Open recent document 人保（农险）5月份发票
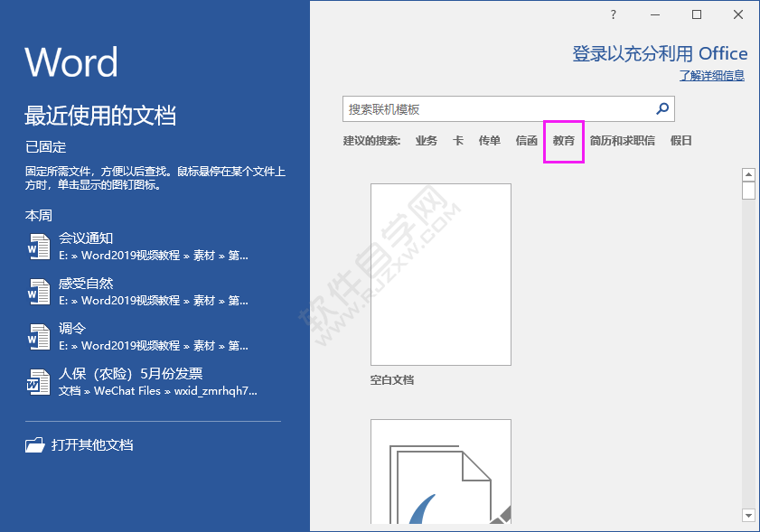760x532 pixels. click(x=153, y=382)
